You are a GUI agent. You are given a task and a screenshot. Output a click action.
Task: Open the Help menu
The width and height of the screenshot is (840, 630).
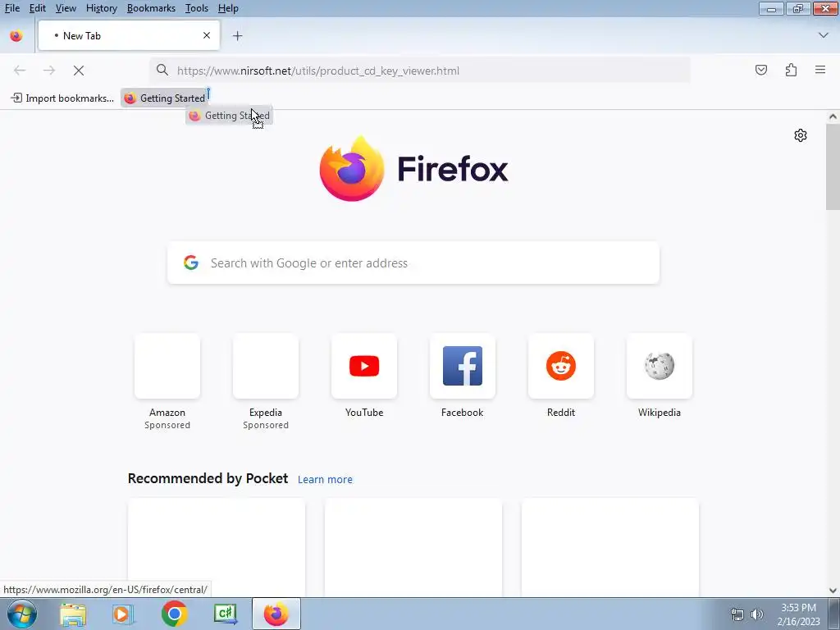click(228, 8)
